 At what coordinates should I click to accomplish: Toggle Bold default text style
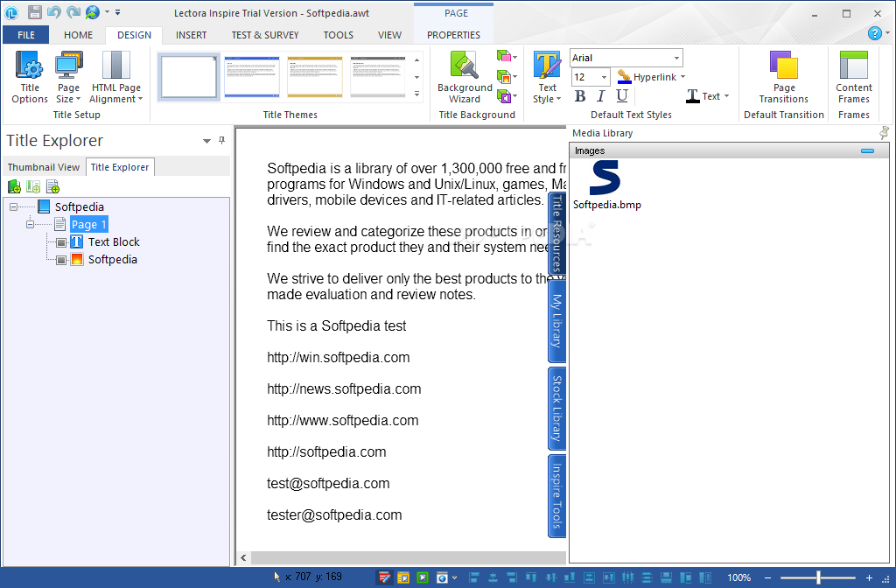coord(580,96)
